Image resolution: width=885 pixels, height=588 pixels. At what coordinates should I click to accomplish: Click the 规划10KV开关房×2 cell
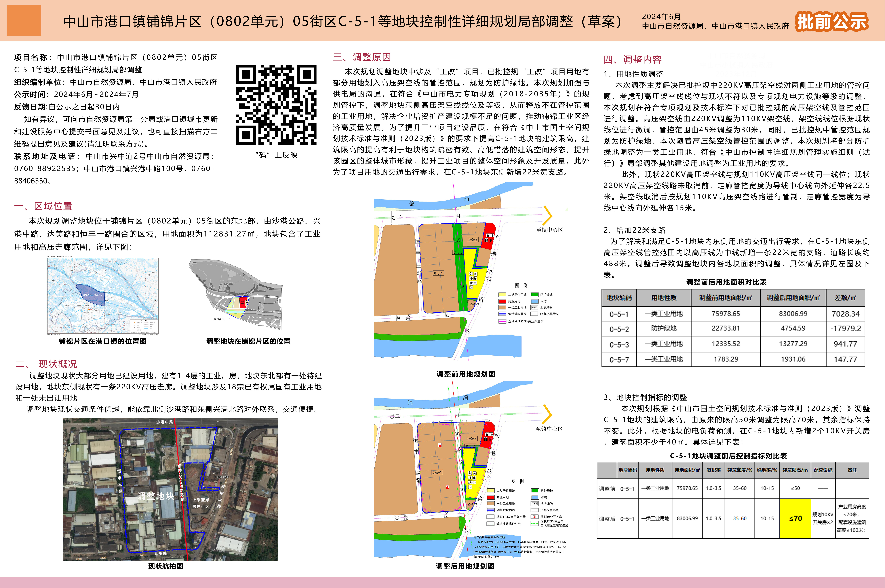click(x=823, y=519)
